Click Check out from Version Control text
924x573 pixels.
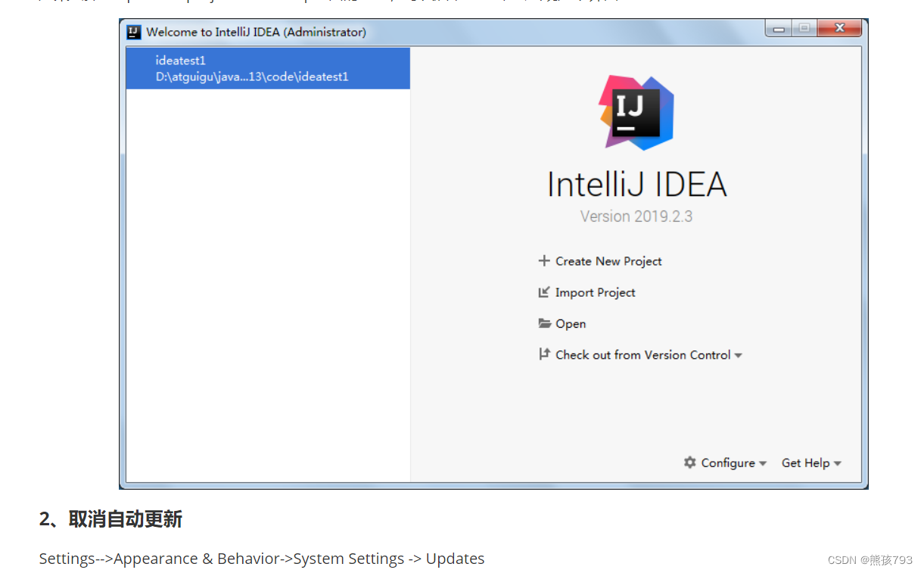pyautogui.click(x=642, y=355)
